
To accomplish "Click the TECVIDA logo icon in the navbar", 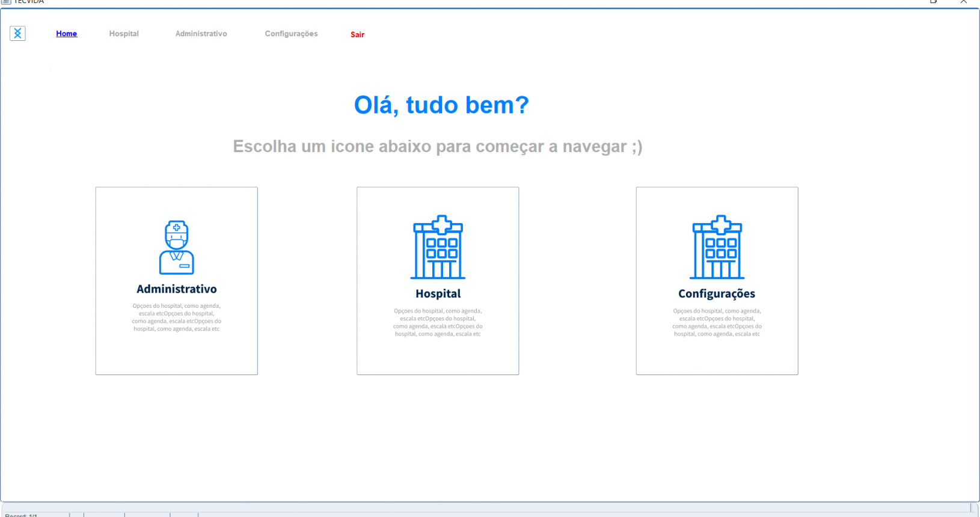I will coord(17,34).
